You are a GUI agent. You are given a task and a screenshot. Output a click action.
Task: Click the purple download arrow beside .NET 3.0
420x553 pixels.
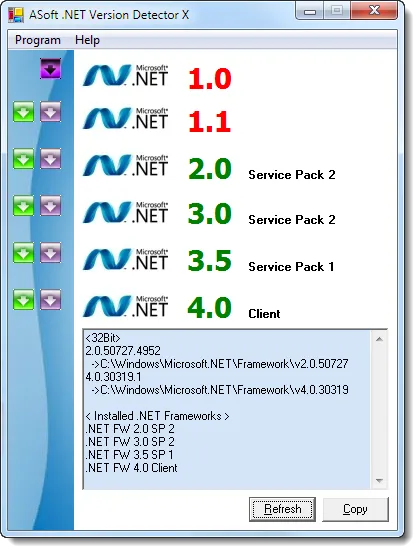click(50, 205)
